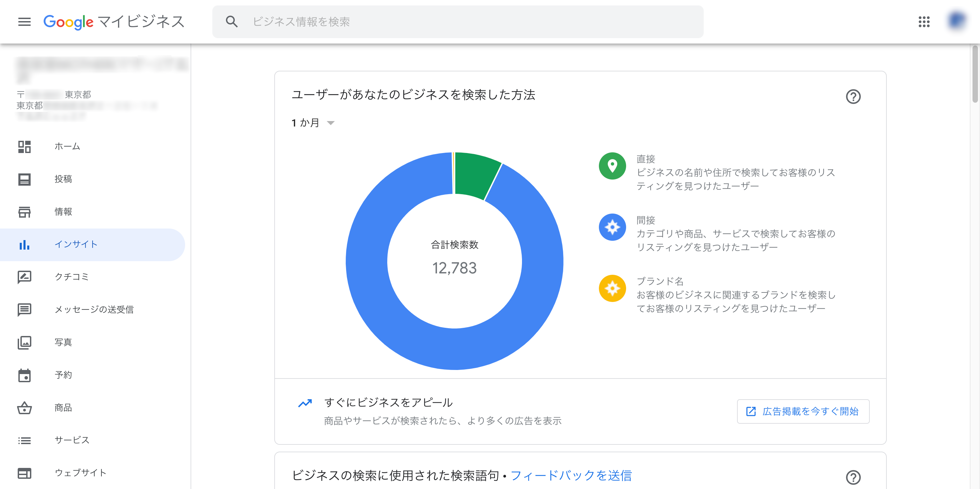Open クチコミ reviews section
Screen dimensions: 980x489
pyautogui.click(x=92, y=277)
